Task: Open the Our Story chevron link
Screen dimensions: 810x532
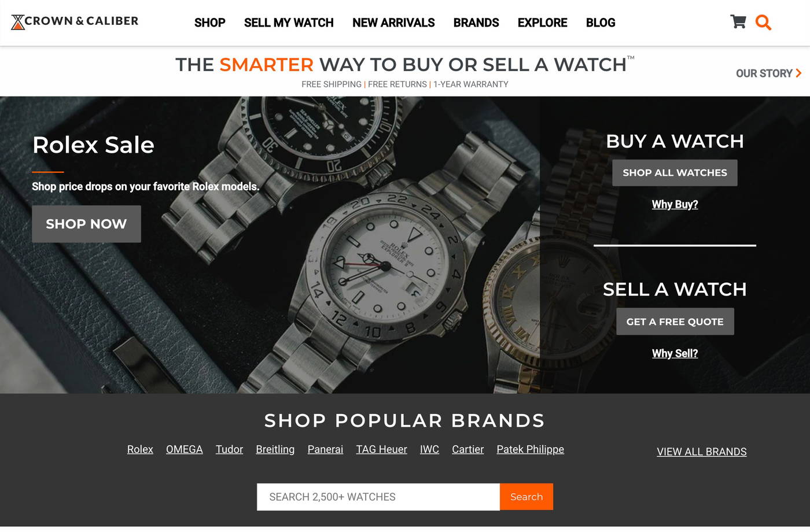Action: point(768,73)
